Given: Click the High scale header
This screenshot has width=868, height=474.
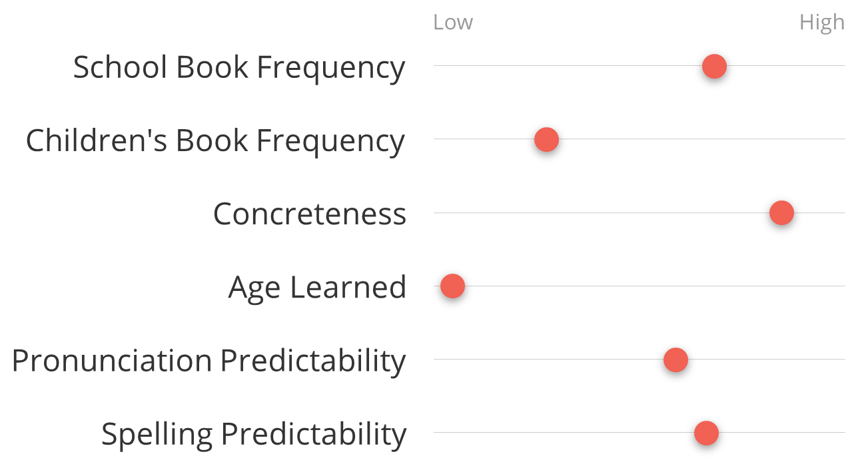Looking at the screenshot, I should [822, 23].
